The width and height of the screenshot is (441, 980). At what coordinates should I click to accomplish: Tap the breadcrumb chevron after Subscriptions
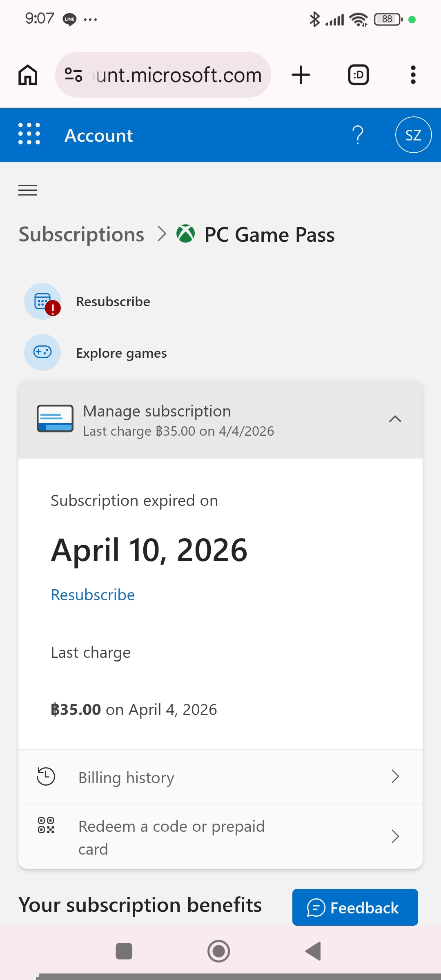(162, 234)
